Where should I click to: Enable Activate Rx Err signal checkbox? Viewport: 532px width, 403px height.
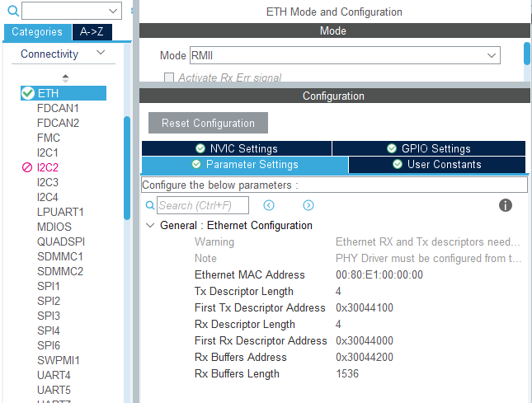[x=169, y=77]
